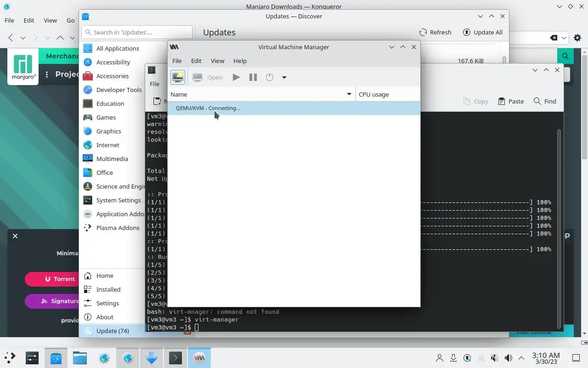The image size is (588, 368).
Task: Select Update (74) in Discover sidebar
Action: (x=112, y=331)
